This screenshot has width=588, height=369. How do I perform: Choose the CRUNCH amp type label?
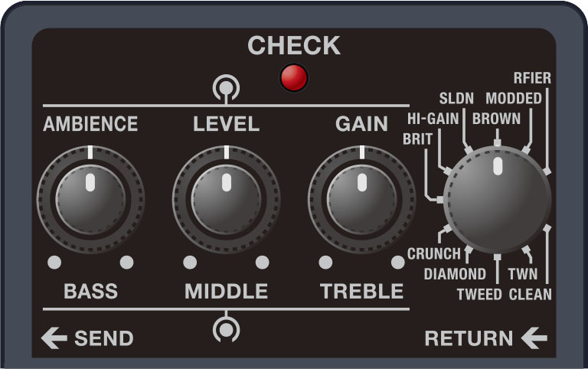click(x=434, y=254)
